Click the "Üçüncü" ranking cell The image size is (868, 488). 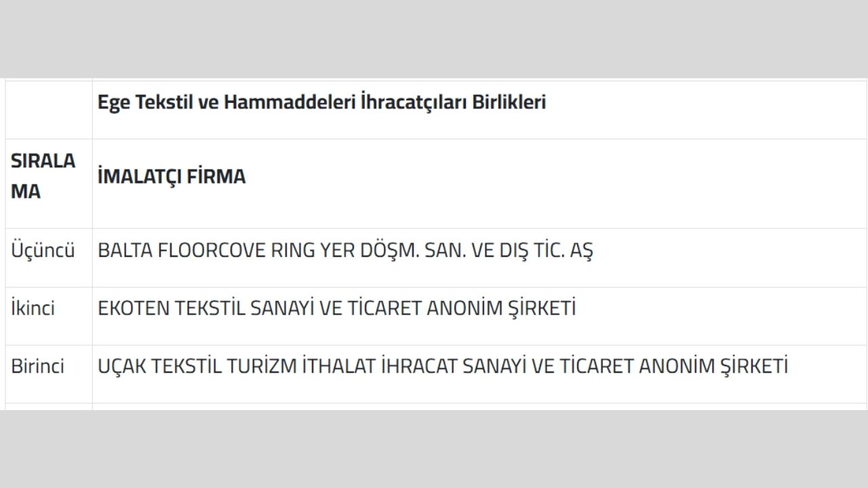pyautogui.click(x=43, y=251)
